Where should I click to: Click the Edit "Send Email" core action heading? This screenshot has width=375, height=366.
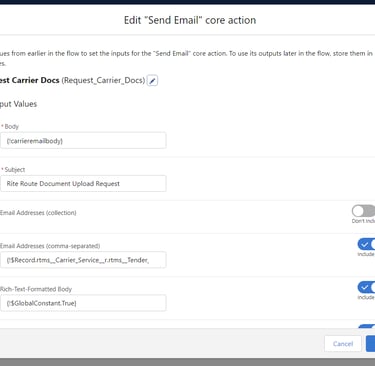tap(190, 20)
